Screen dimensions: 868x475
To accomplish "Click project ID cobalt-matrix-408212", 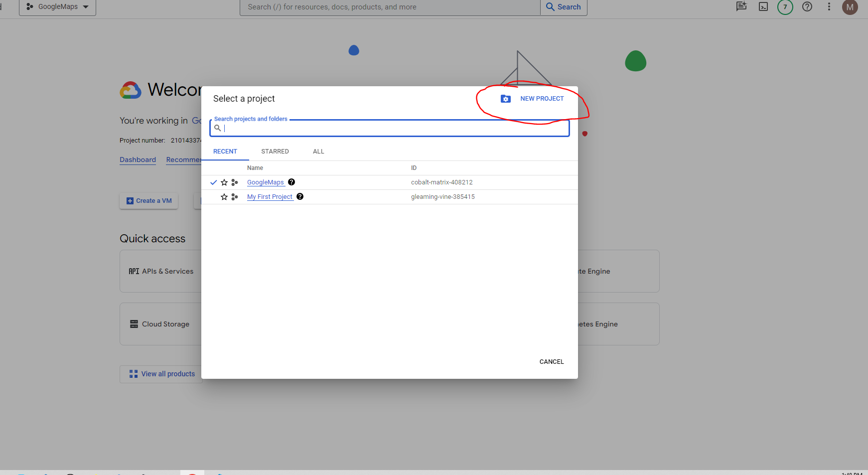I will click(x=442, y=182).
